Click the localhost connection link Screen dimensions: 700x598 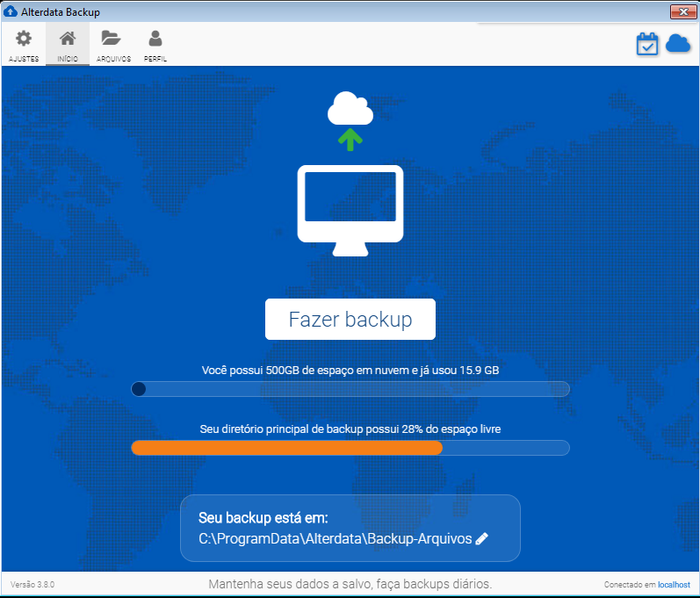coord(674,585)
